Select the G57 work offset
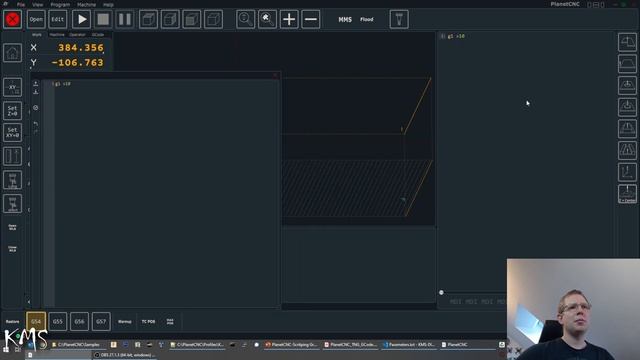 (101, 322)
